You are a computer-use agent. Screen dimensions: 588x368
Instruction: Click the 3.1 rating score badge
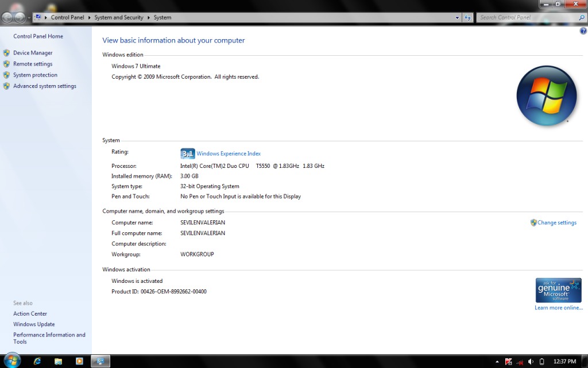click(x=188, y=154)
